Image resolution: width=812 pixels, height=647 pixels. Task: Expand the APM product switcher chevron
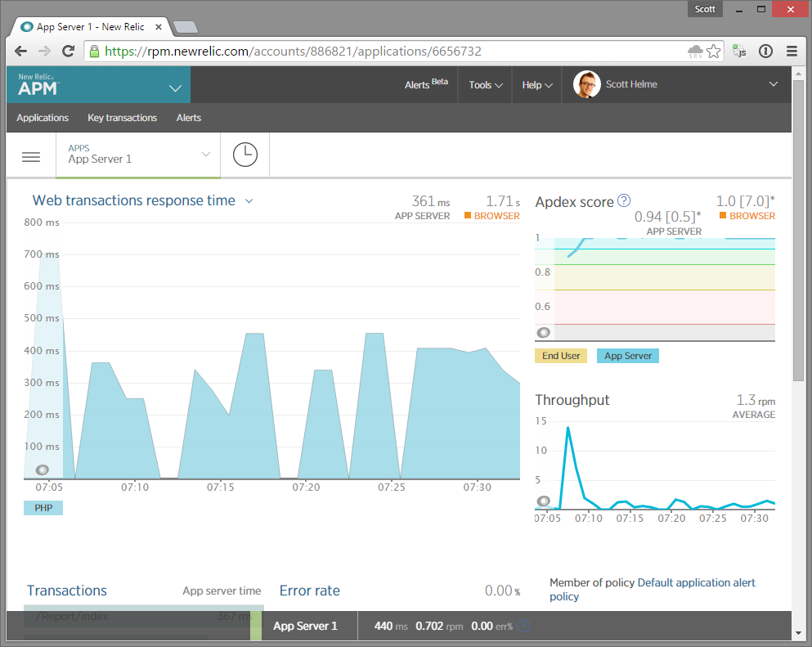click(x=176, y=88)
